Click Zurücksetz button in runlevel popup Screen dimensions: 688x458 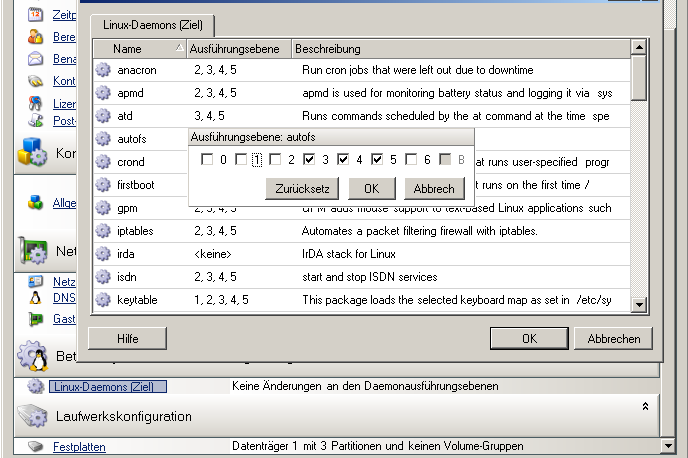(x=302, y=189)
